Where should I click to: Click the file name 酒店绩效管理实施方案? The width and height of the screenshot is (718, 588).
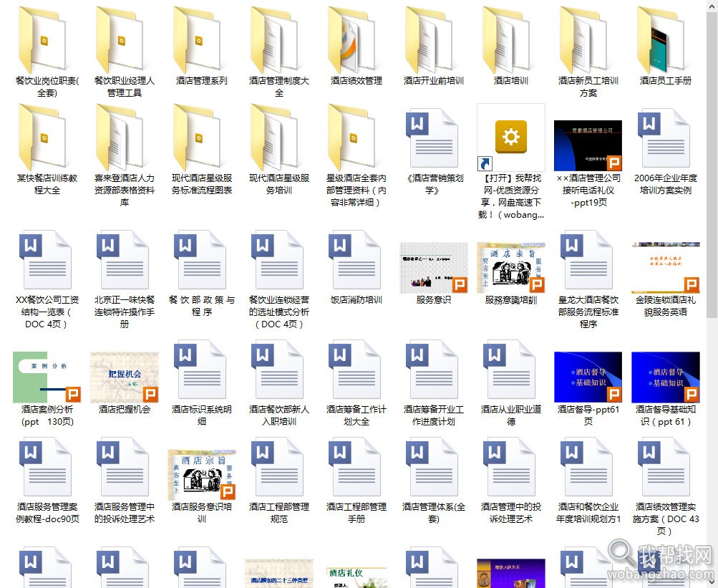[x=666, y=519]
